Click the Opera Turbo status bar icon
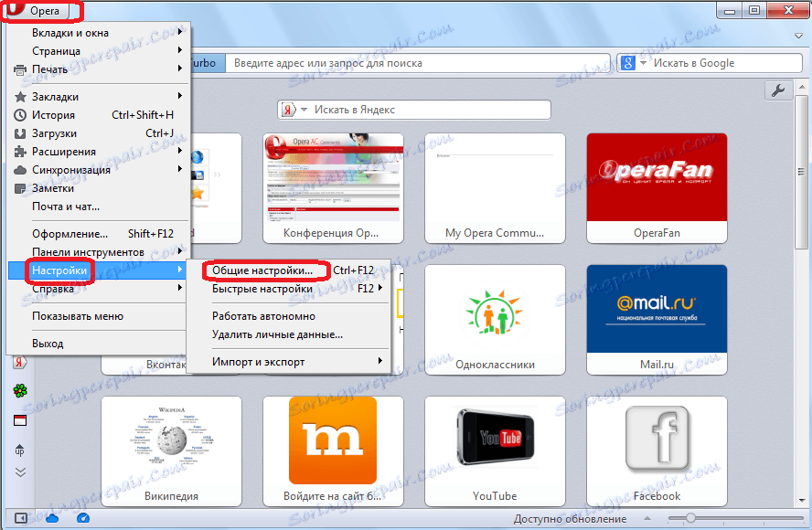 point(83,518)
